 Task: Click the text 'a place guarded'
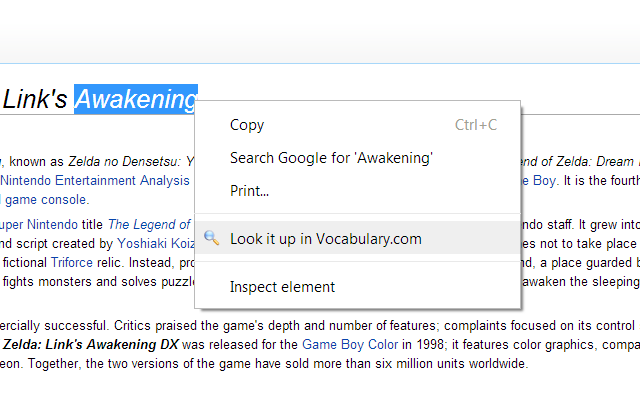(x=586, y=262)
